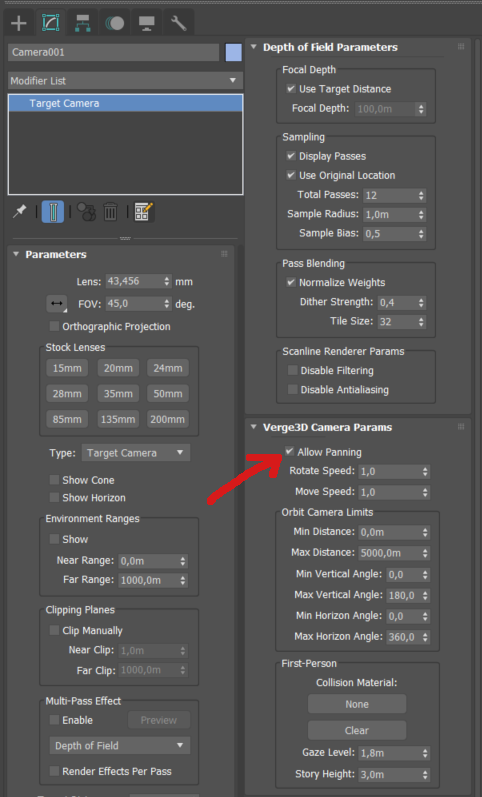
Task: Click the Pin Stack icon
Action: click(19, 211)
